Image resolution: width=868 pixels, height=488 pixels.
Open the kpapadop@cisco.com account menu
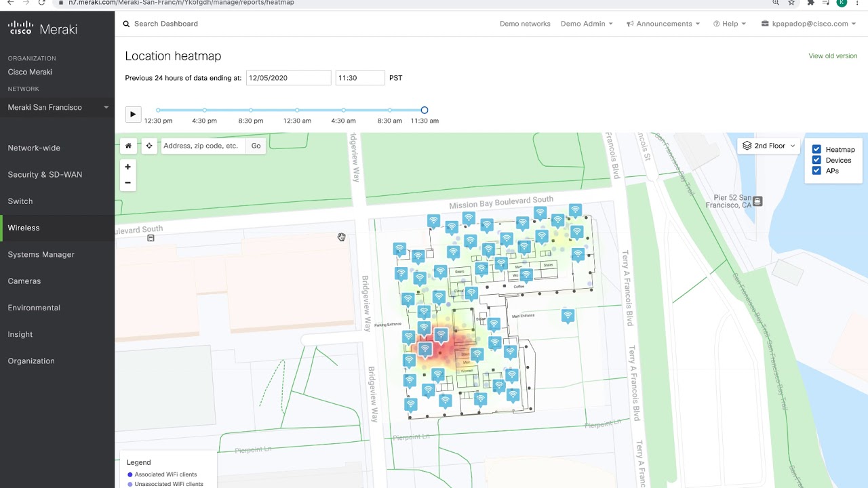pyautogui.click(x=809, y=24)
